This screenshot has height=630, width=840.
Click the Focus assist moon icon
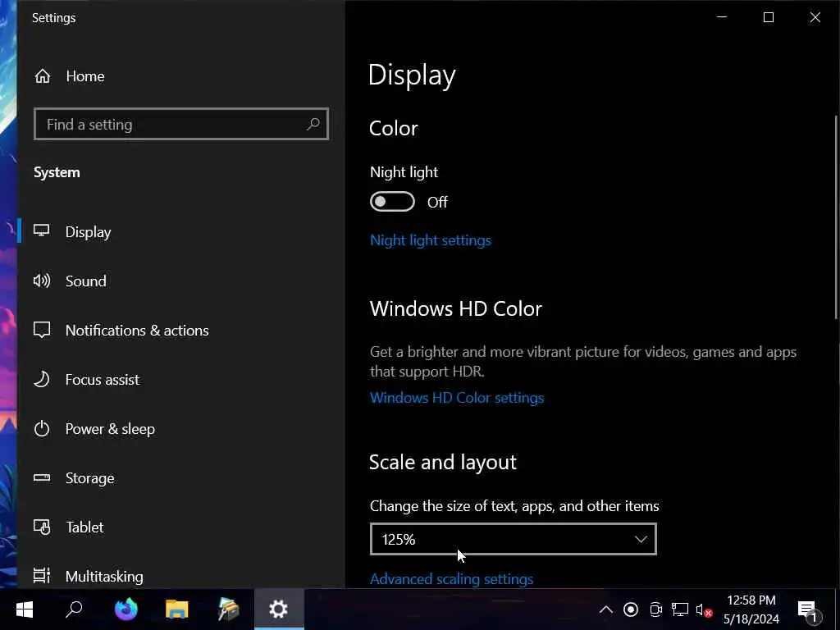point(41,379)
